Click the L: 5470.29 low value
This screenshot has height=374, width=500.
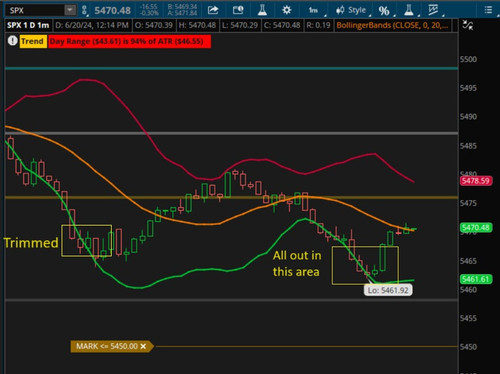[x=240, y=25]
